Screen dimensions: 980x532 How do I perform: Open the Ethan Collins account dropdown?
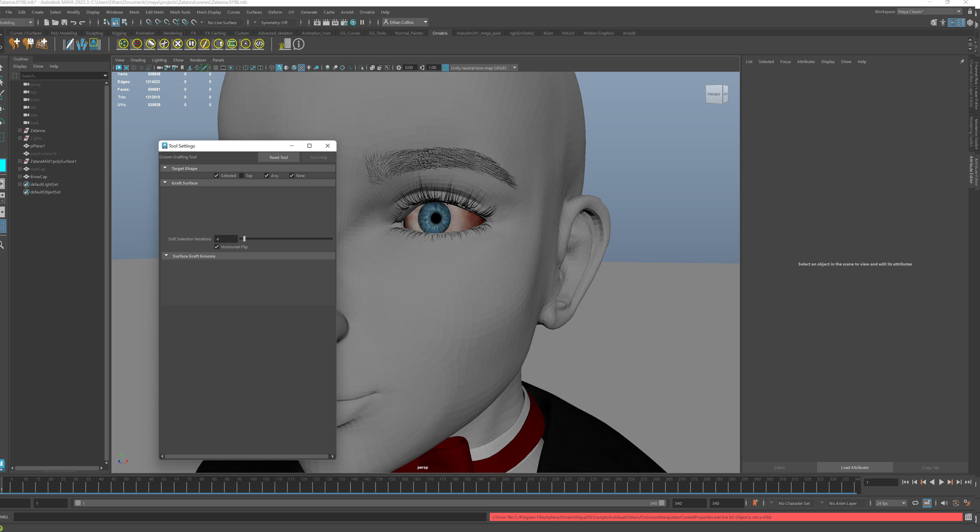[425, 23]
